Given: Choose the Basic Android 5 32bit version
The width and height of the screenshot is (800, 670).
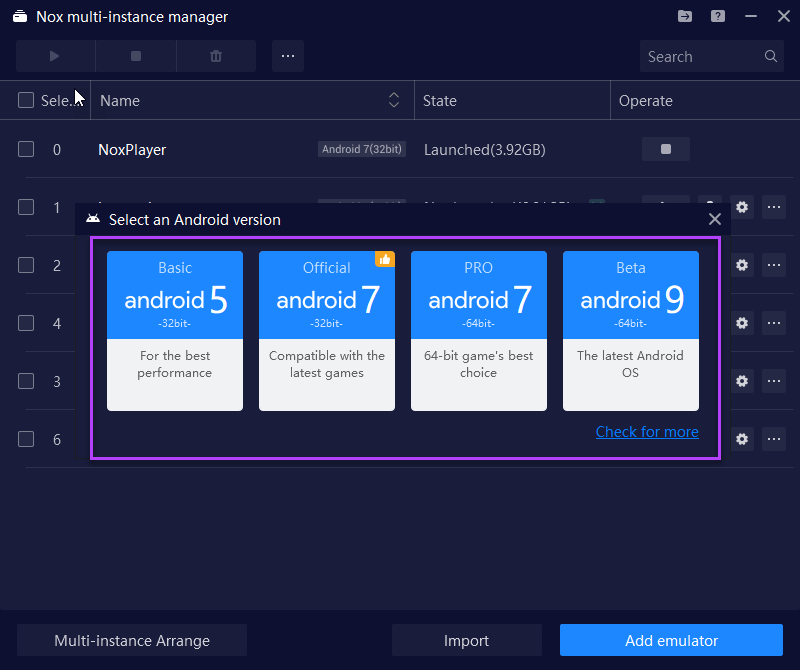Looking at the screenshot, I should [175, 330].
